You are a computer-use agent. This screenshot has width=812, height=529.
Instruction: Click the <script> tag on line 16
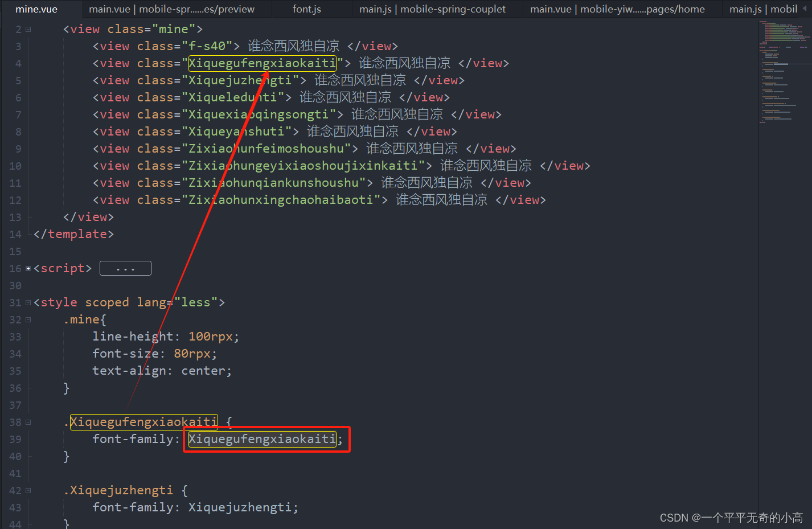coord(63,268)
